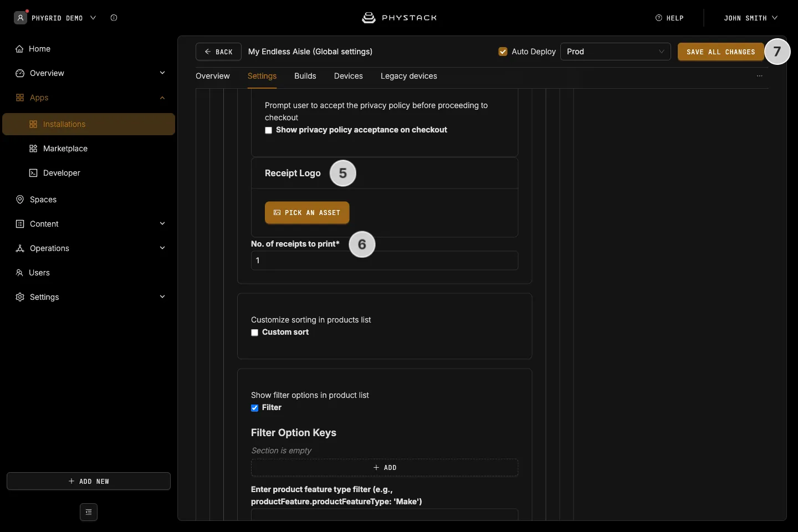Switch to the Builds tab
798x532 pixels.
(x=305, y=76)
